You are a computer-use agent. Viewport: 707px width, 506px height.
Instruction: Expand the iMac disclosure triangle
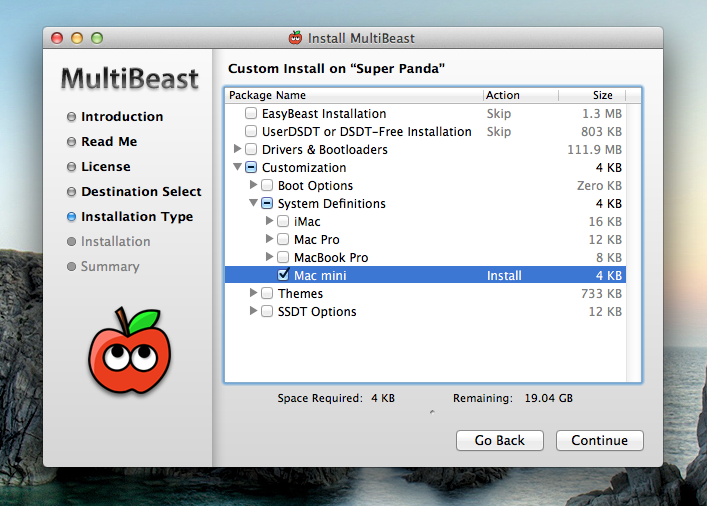click(270, 221)
